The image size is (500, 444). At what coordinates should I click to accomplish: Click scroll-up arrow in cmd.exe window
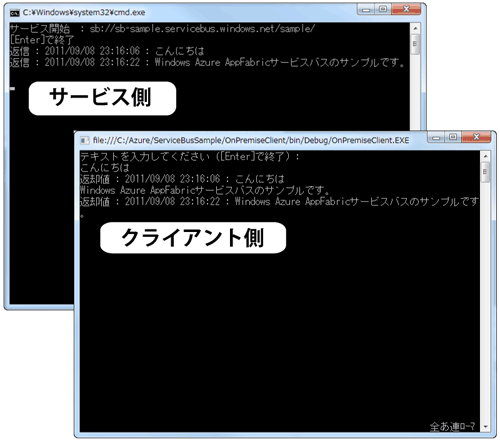click(x=415, y=28)
